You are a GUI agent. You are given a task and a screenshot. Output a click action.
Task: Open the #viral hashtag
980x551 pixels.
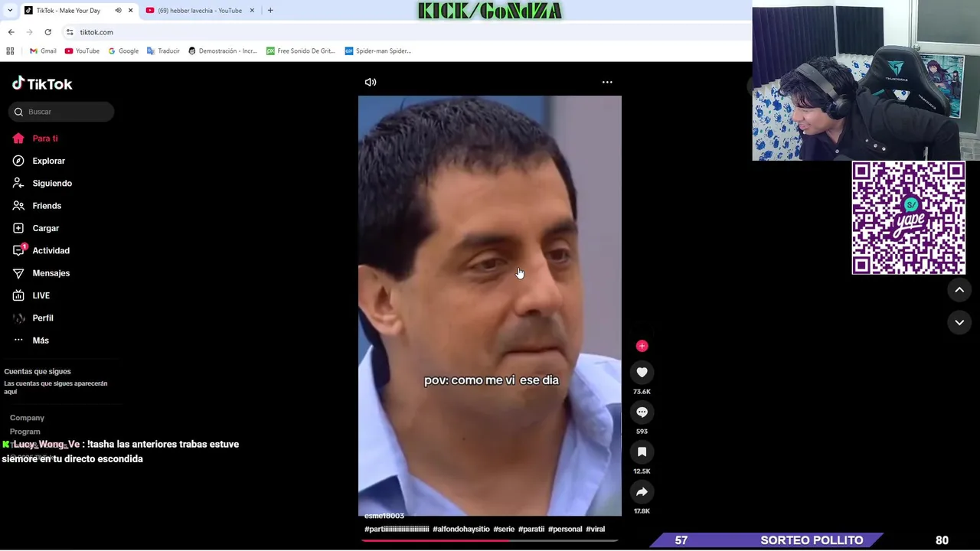[x=595, y=529]
